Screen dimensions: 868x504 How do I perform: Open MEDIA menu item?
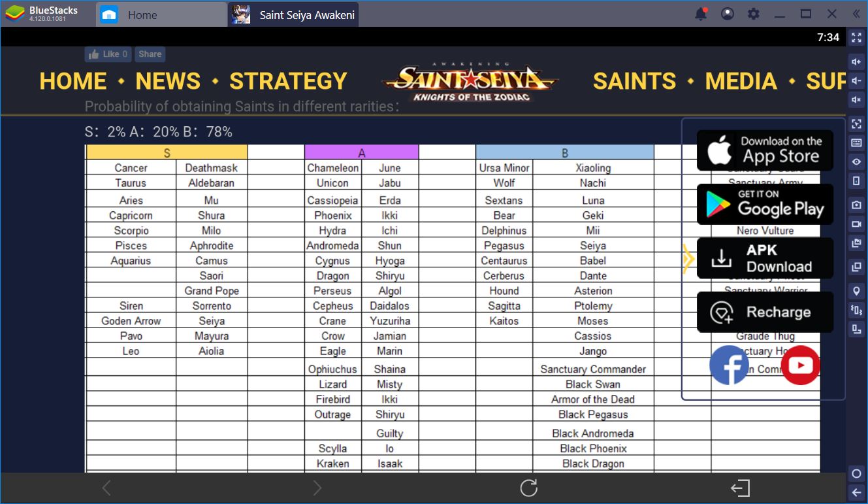[x=741, y=81]
